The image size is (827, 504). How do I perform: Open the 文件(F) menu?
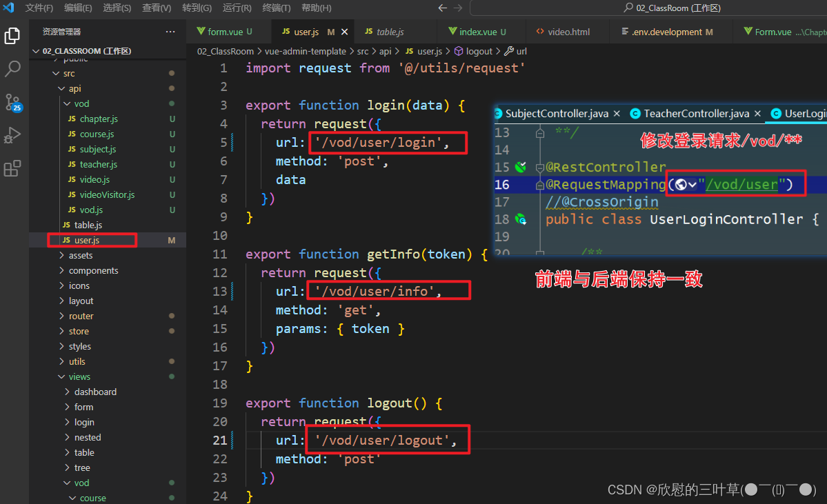coord(39,8)
